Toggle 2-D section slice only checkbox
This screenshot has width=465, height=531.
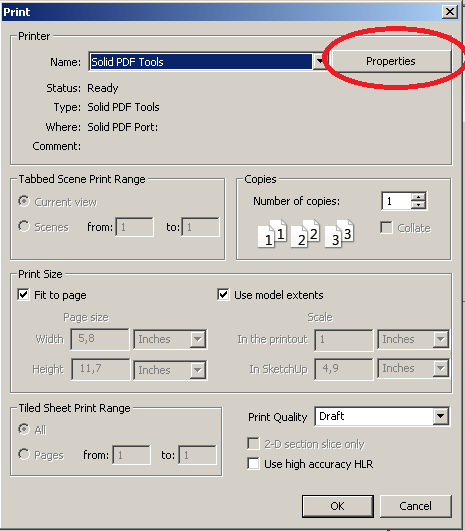[x=253, y=444]
